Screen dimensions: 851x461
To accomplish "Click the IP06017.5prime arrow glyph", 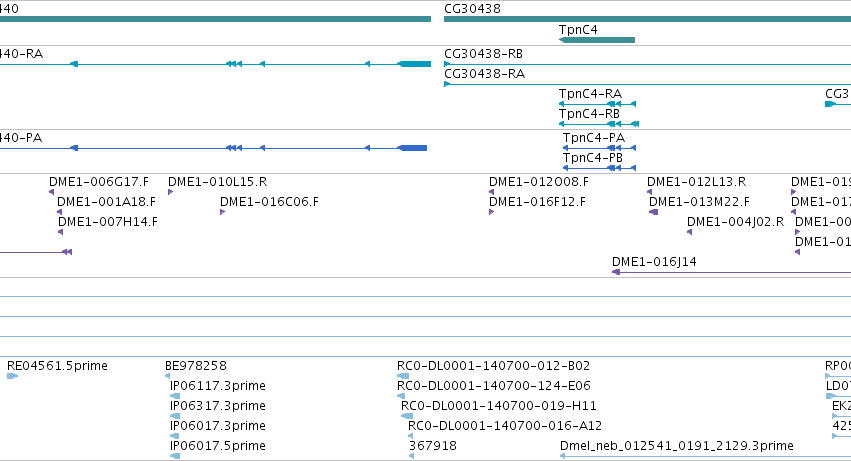I will point(175,456).
